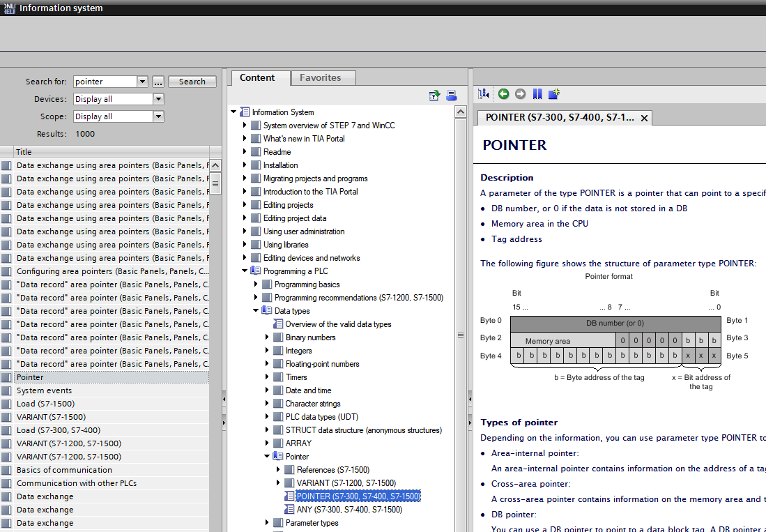Click the synchronize with table of contents icon

[x=484, y=94]
